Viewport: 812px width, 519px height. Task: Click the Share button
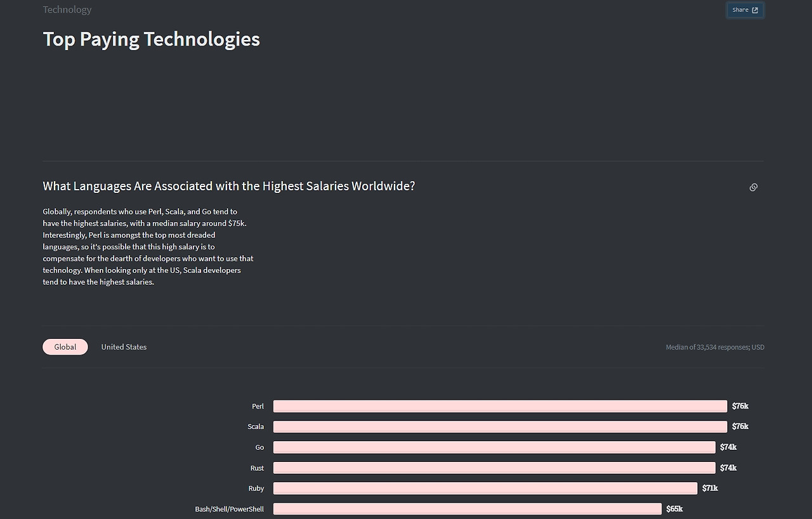[745, 10]
